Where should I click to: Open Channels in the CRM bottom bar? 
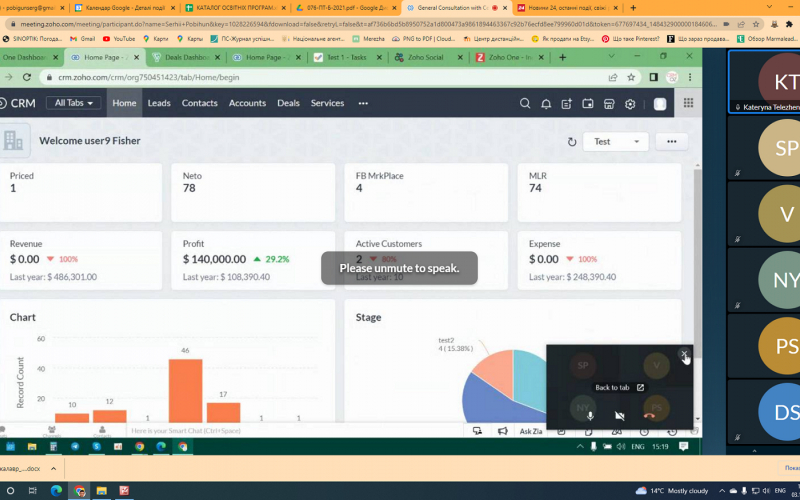click(52, 432)
